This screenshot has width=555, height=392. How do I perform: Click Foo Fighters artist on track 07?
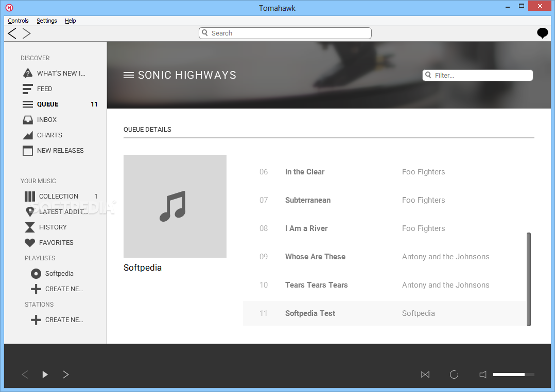(x=423, y=200)
